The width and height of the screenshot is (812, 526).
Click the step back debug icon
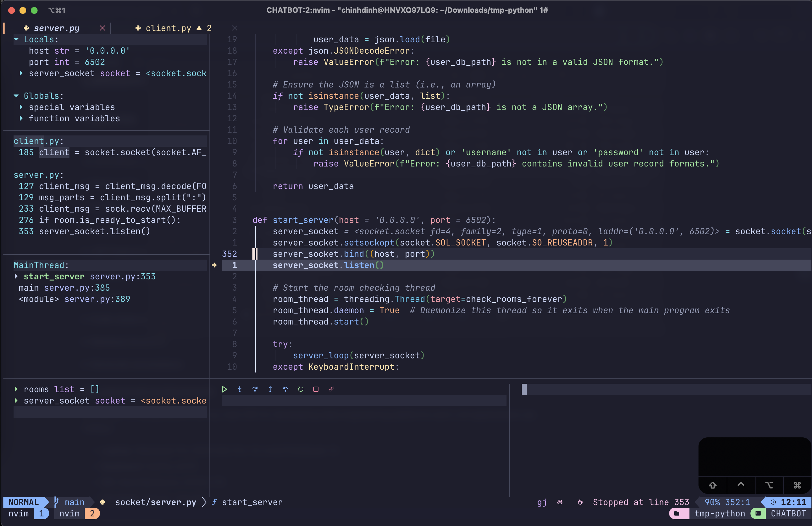(x=285, y=389)
